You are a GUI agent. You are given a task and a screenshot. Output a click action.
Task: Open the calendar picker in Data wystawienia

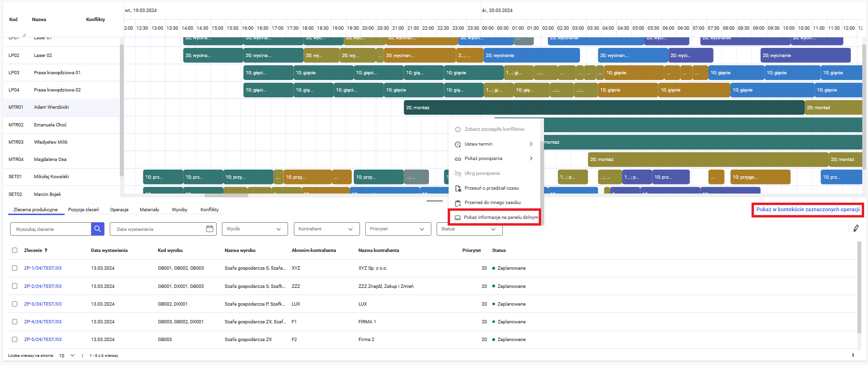tap(209, 229)
